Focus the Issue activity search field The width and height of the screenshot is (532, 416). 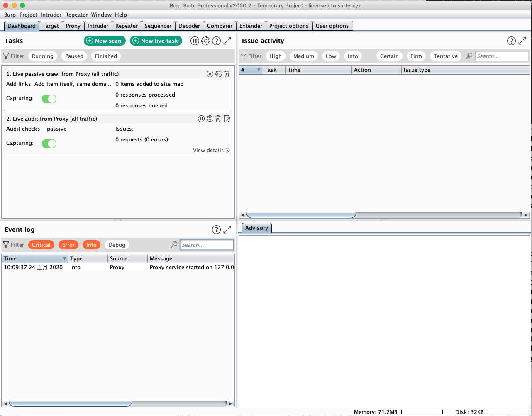click(x=502, y=56)
